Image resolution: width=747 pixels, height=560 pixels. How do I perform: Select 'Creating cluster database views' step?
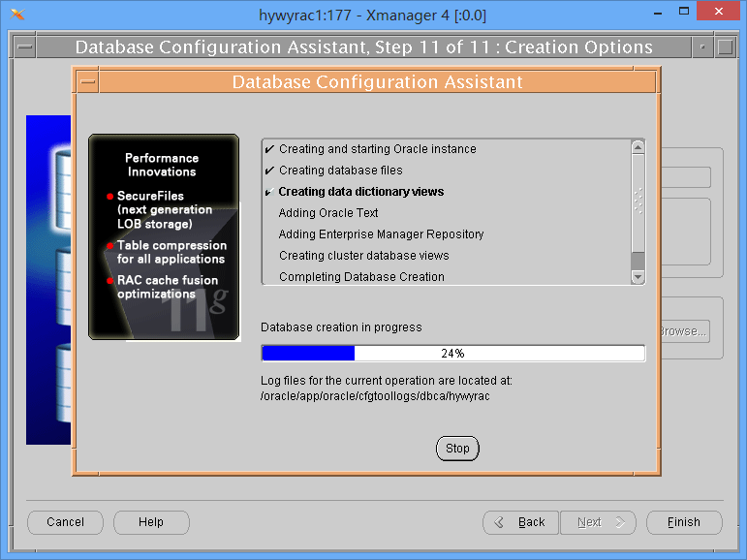364,256
